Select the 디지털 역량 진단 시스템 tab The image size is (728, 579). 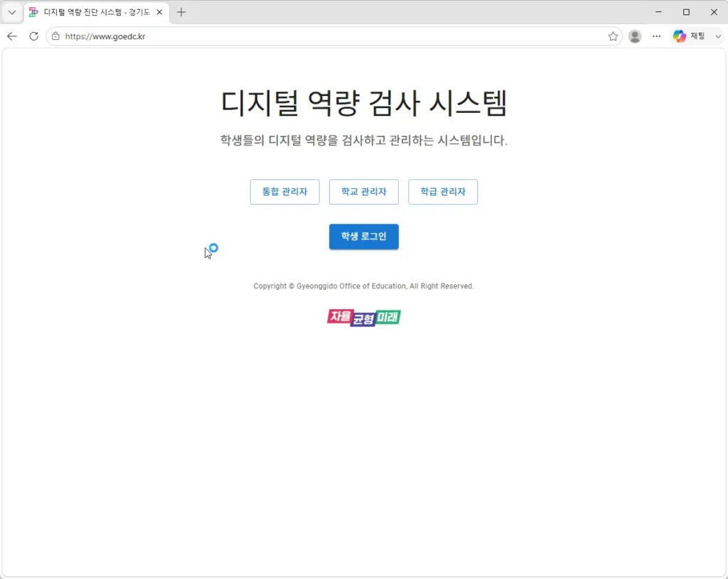tap(96, 12)
